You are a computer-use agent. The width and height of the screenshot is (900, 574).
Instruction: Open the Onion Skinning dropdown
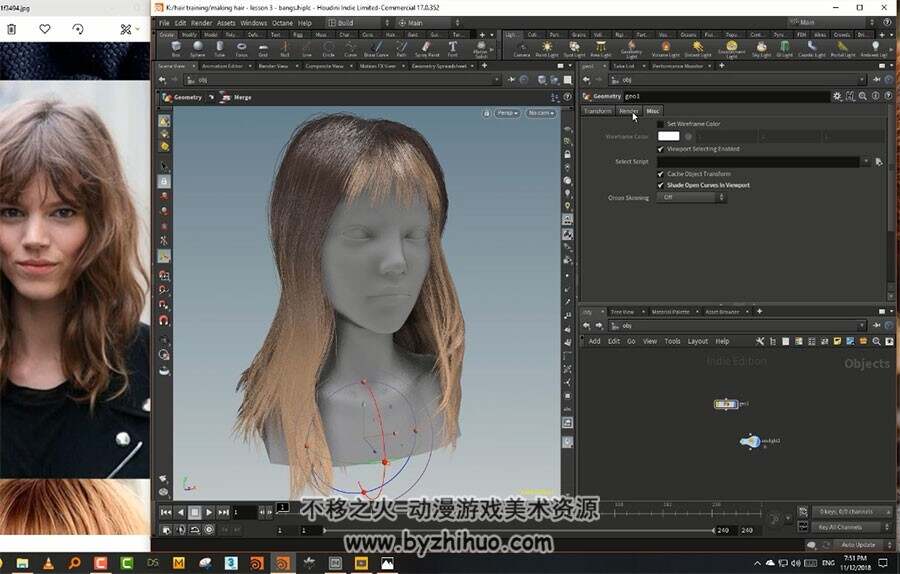tap(692, 197)
